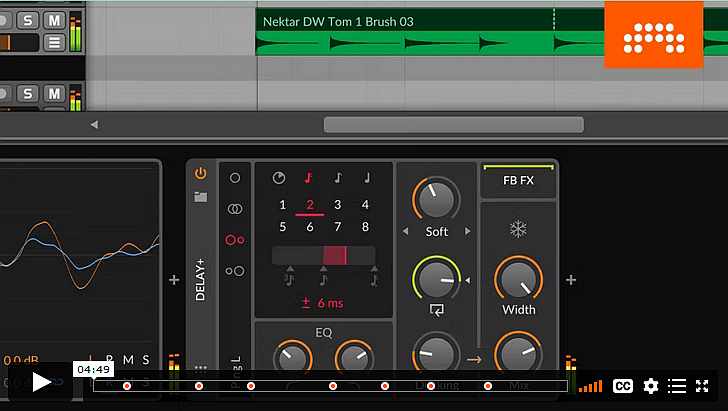Click the knob above the Soft label
This screenshot has height=411, width=728.
point(436,199)
